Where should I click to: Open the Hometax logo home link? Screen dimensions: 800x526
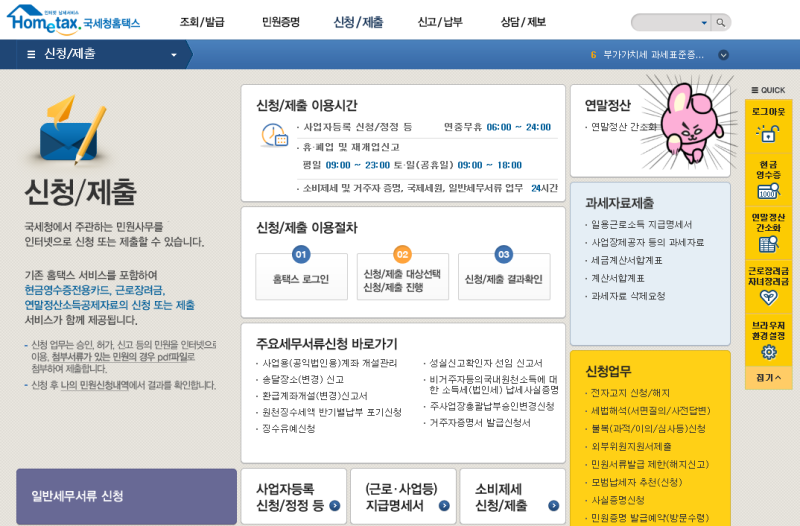[73, 19]
